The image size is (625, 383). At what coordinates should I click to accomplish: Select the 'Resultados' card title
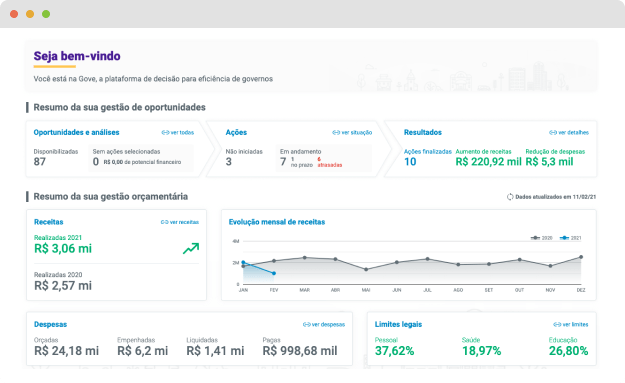pyautogui.click(x=423, y=133)
